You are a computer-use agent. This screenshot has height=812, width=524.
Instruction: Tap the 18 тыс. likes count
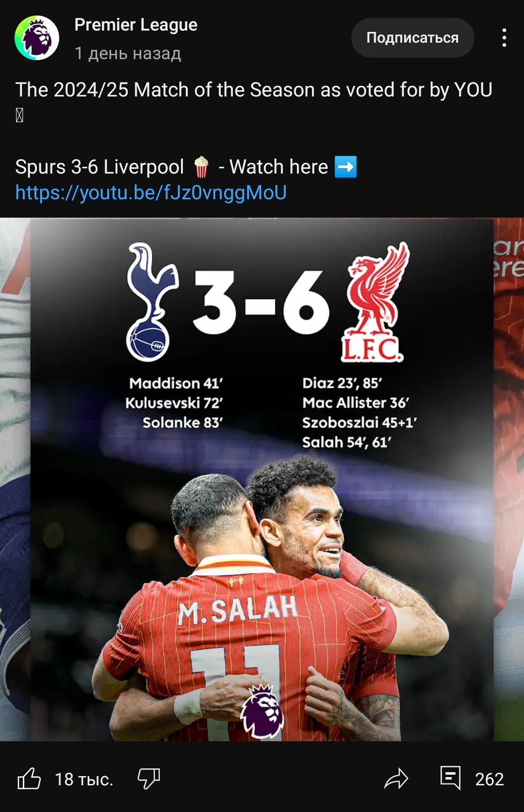coord(83,779)
